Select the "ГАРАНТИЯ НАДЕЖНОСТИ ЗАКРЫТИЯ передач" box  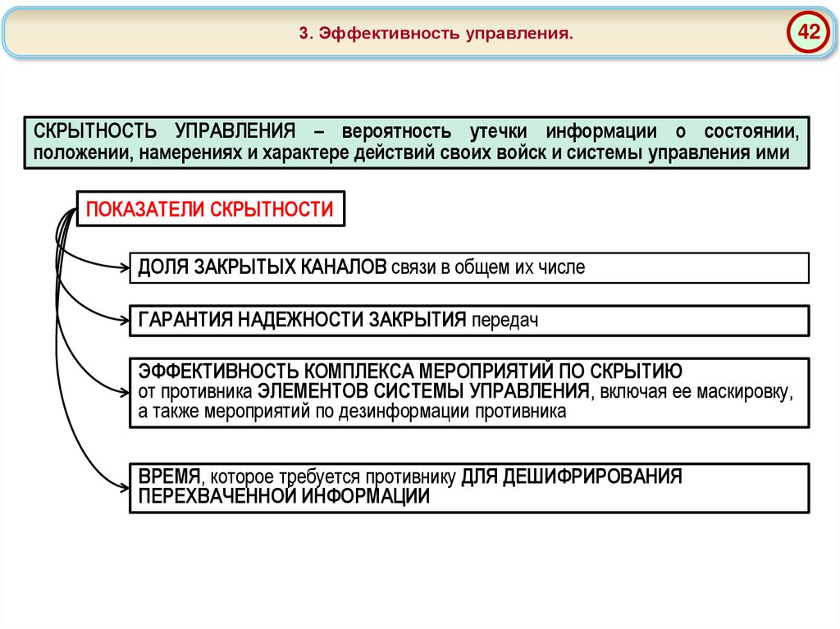[469, 321]
